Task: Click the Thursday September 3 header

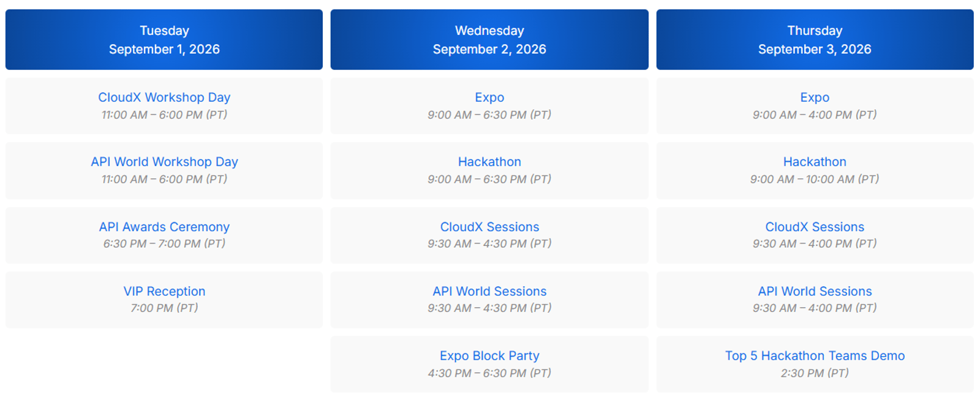Action: tap(815, 40)
